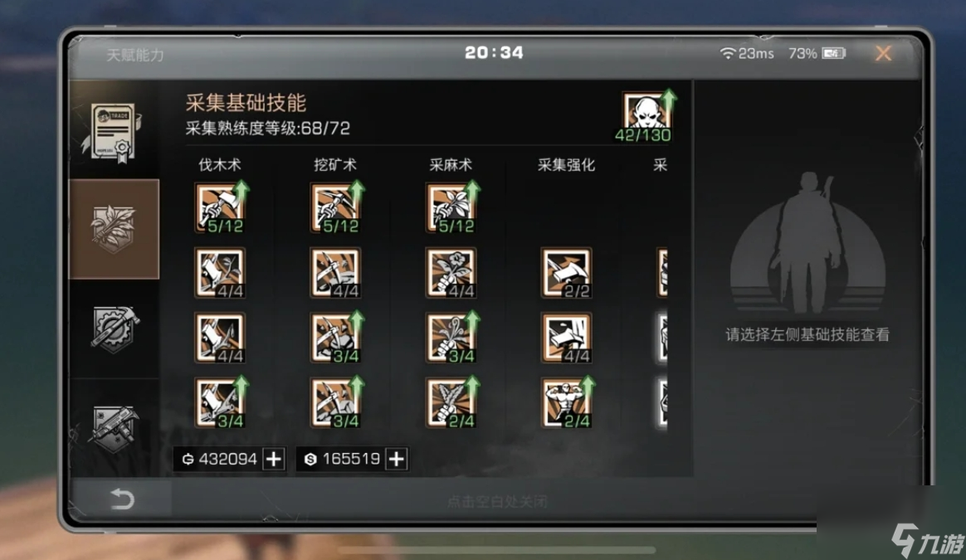The height and width of the screenshot is (560, 966).
Task: Switch to the gathering leaf badge tab
Action: (x=114, y=229)
